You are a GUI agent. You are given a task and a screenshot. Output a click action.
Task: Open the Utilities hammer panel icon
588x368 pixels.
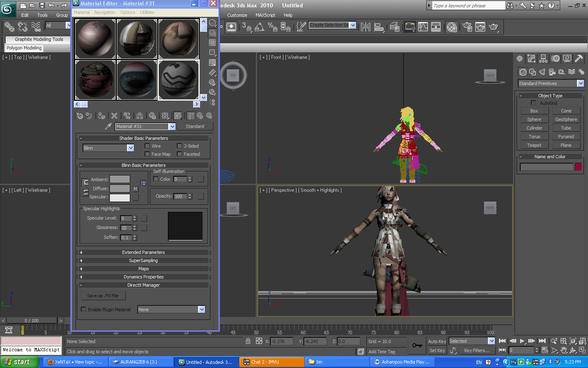click(579, 58)
